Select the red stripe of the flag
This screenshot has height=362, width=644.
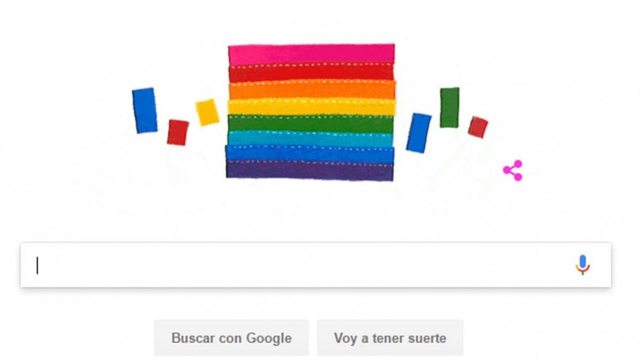[311, 73]
